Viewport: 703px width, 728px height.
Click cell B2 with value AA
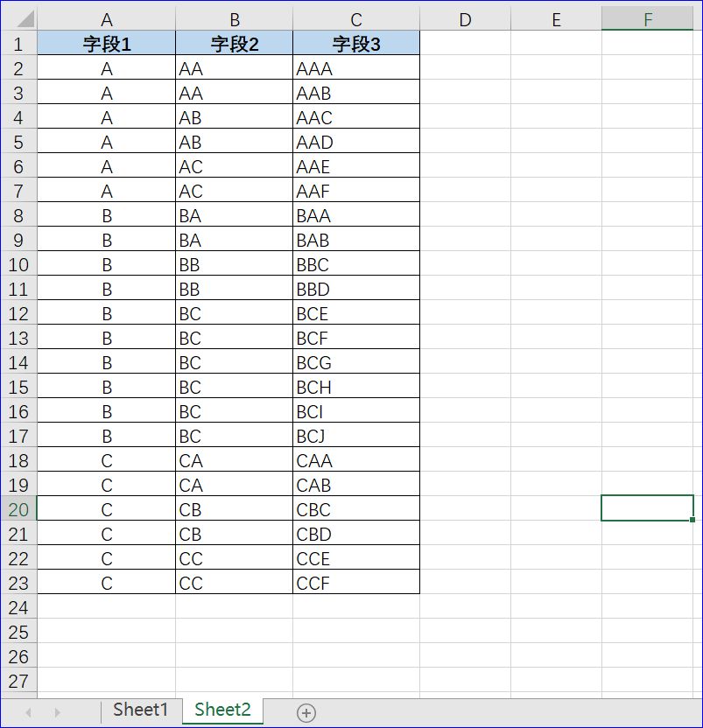234,68
